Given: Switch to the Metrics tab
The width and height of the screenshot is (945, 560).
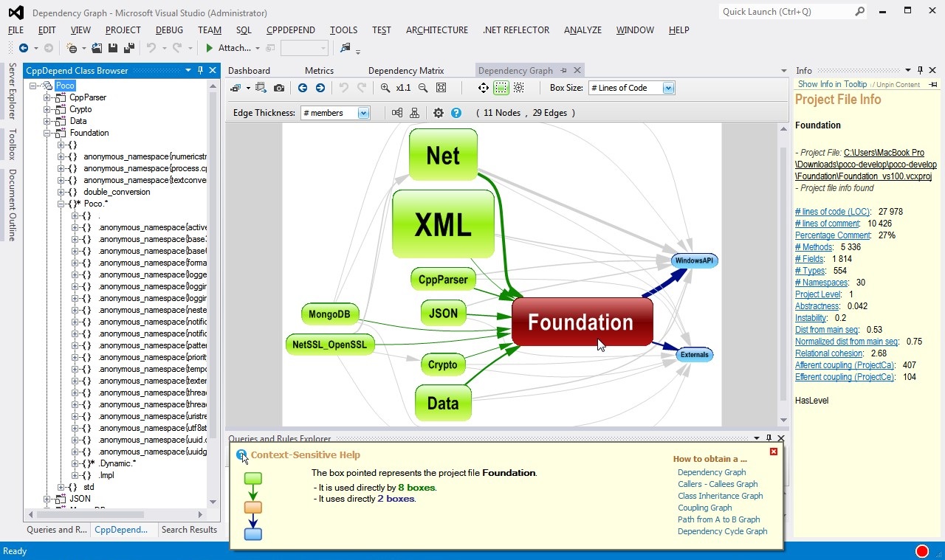Looking at the screenshot, I should point(319,71).
